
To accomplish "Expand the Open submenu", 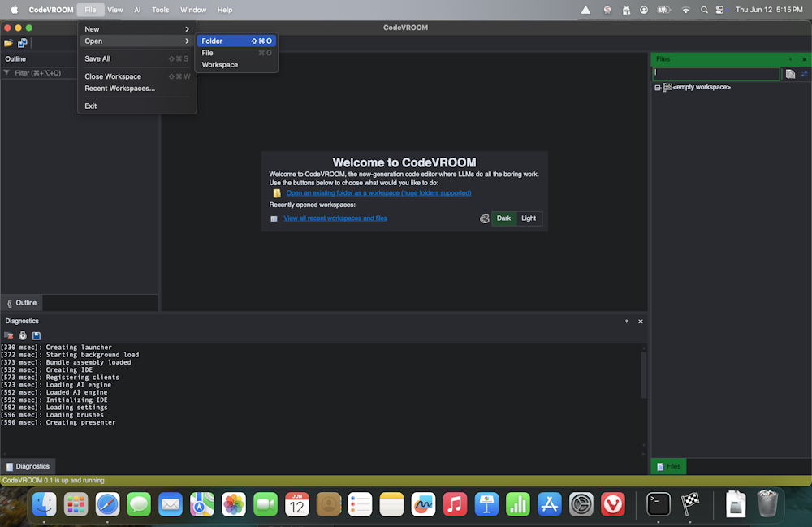I will 136,41.
